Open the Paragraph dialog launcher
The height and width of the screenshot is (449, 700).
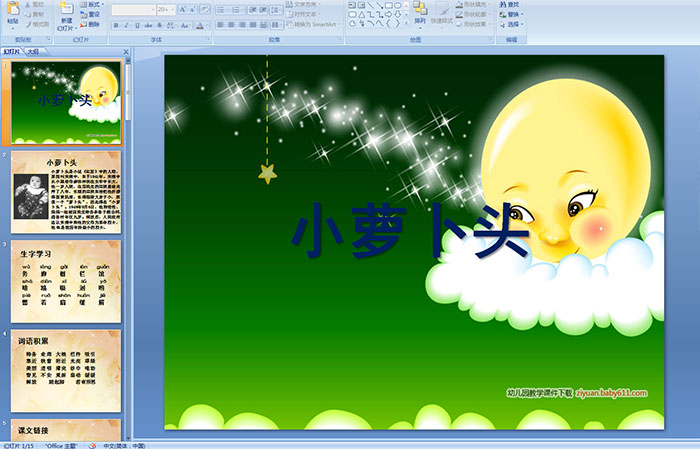tap(340, 39)
